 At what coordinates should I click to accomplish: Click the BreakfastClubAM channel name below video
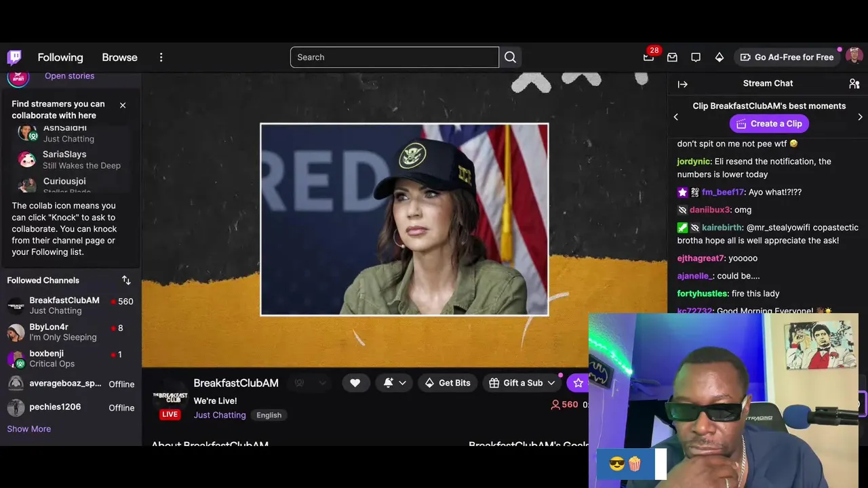pos(236,383)
